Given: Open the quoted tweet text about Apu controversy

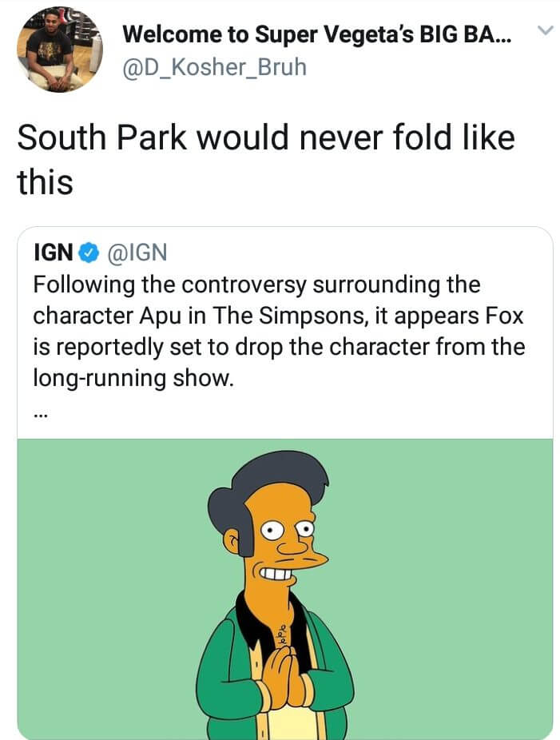Looking at the screenshot, I should click(278, 329).
